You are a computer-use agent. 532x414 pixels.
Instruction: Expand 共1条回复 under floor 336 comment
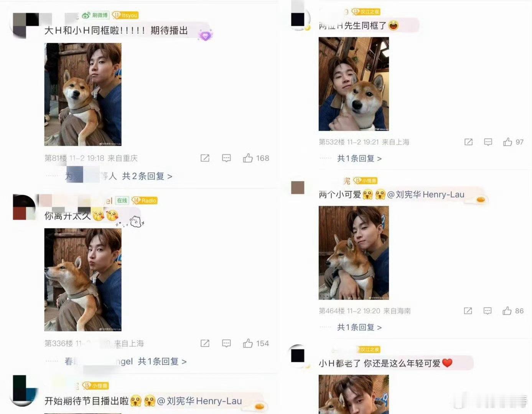(162, 361)
